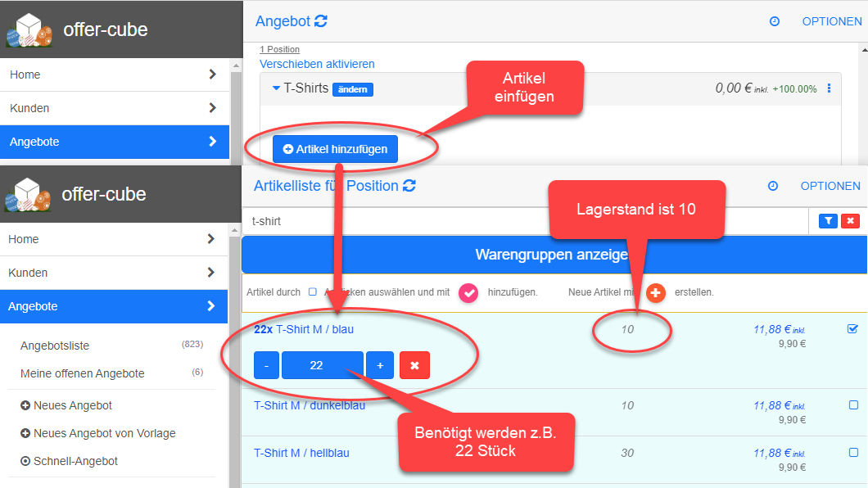
Task: Select Neues Angebot von Vorlage
Action: [x=98, y=433]
